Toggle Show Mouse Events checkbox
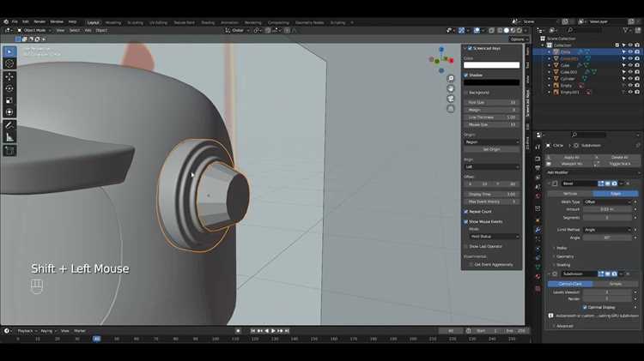The height and width of the screenshot is (361, 644). [x=465, y=221]
